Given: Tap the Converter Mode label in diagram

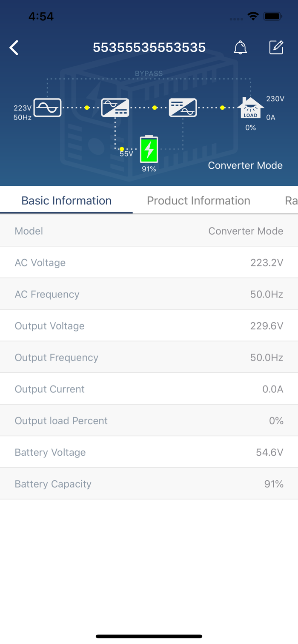Looking at the screenshot, I should [x=245, y=165].
